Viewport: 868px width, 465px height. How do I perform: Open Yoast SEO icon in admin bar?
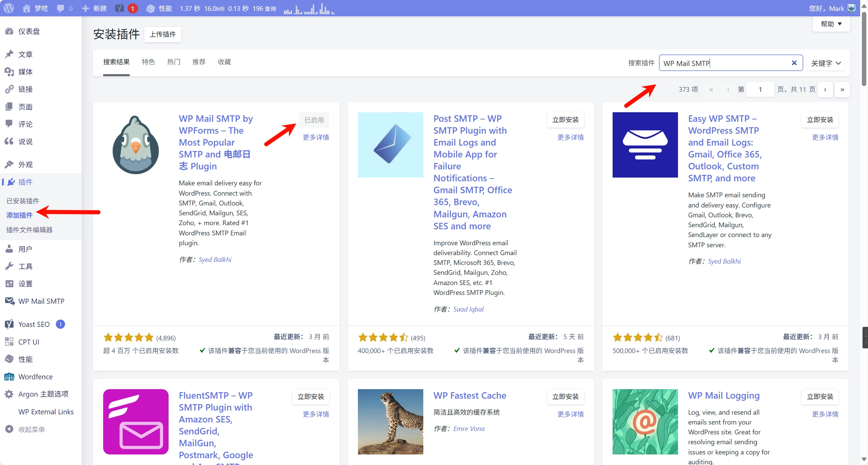tap(120, 8)
